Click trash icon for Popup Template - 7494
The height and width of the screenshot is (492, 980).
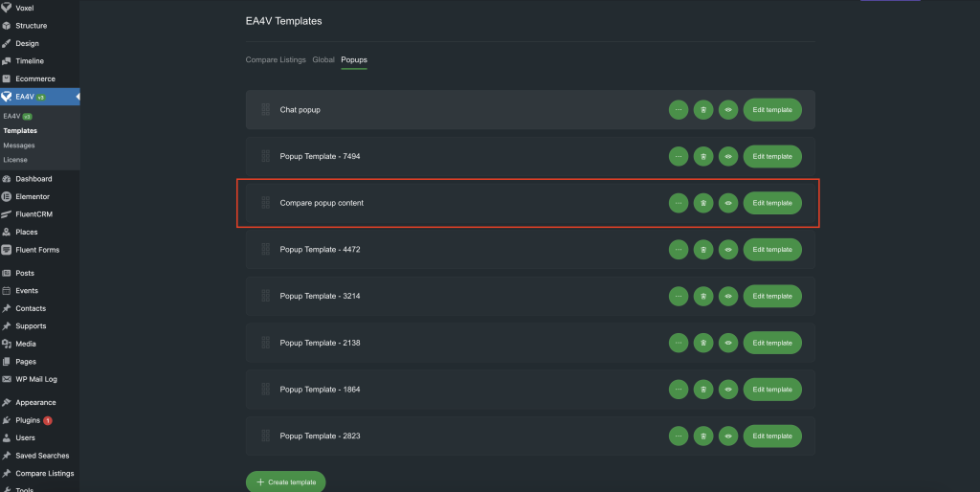[x=702, y=156]
